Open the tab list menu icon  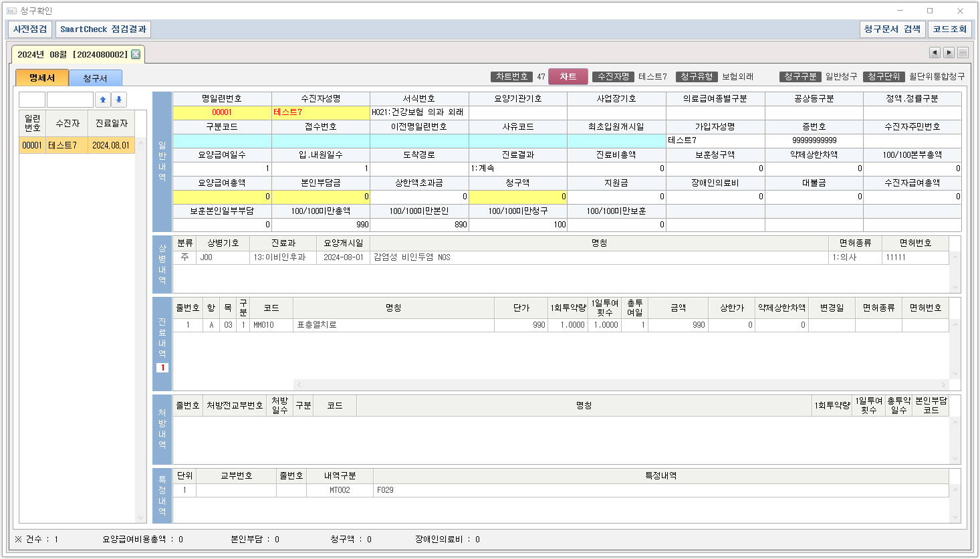(963, 53)
